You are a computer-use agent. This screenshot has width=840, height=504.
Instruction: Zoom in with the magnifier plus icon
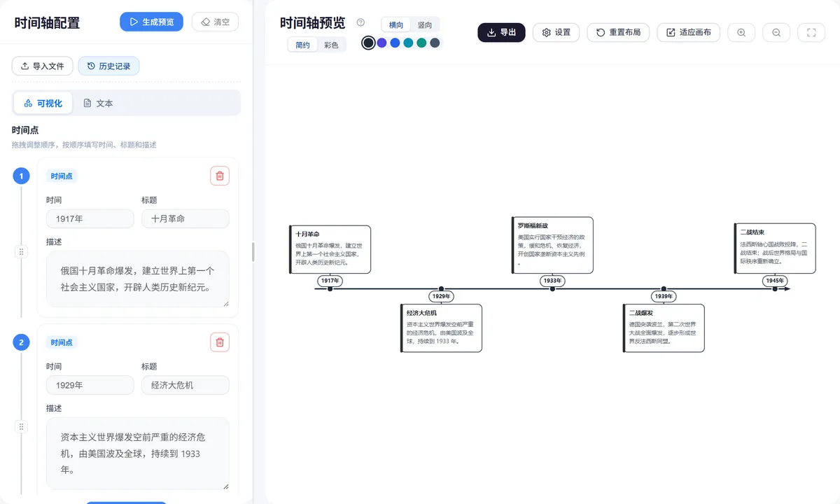tap(741, 32)
